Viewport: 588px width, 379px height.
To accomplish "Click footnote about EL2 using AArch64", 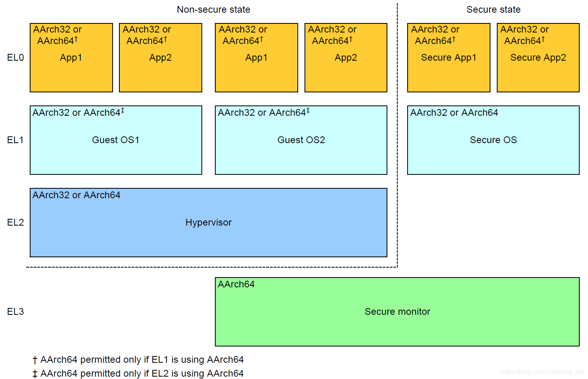I will click(x=138, y=373).
